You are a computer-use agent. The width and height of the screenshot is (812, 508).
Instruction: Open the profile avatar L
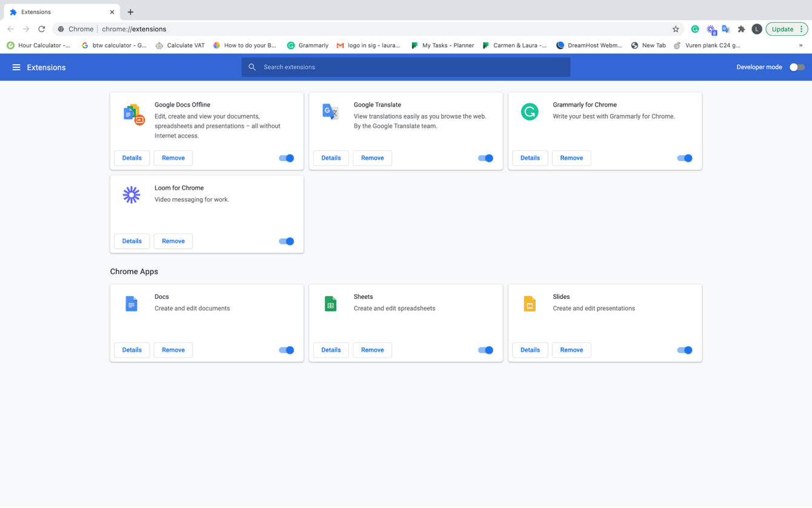click(x=757, y=29)
